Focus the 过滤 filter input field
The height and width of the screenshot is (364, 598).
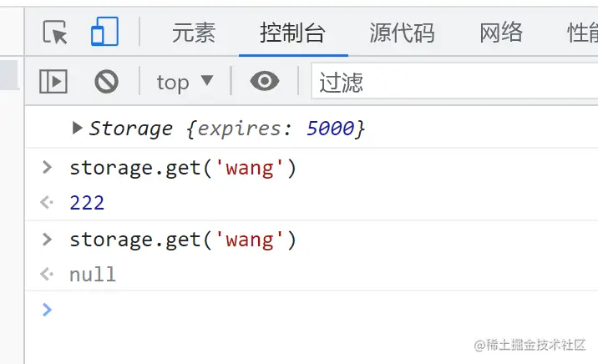click(x=454, y=81)
